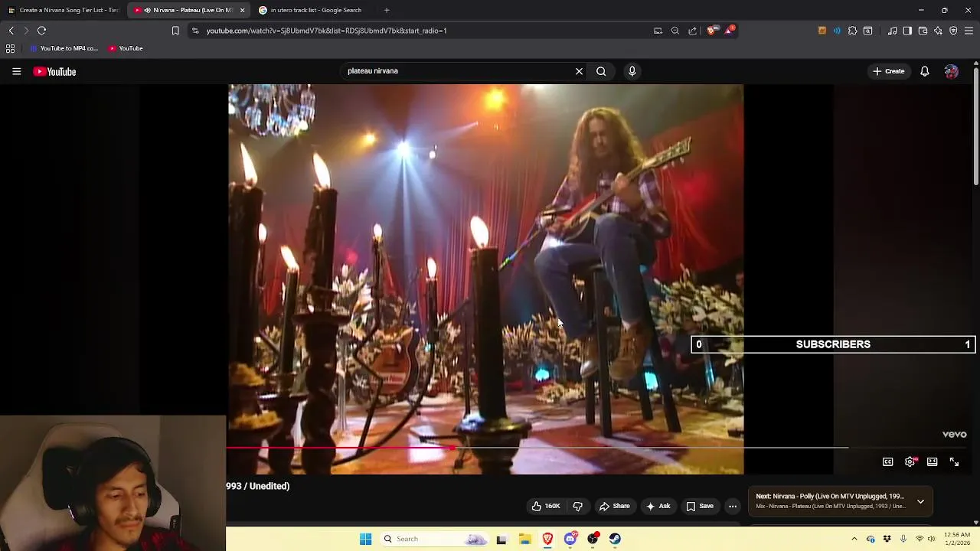The height and width of the screenshot is (551, 980).
Task: Open a new browser tab
Action: (x=387, y=10)
